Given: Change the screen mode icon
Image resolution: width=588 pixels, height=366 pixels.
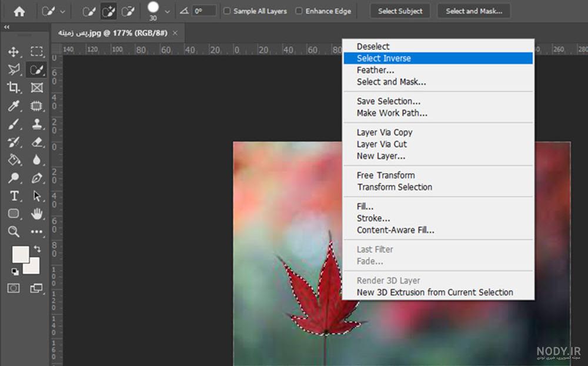Looking at the screenshot, I should pos(36,288).
